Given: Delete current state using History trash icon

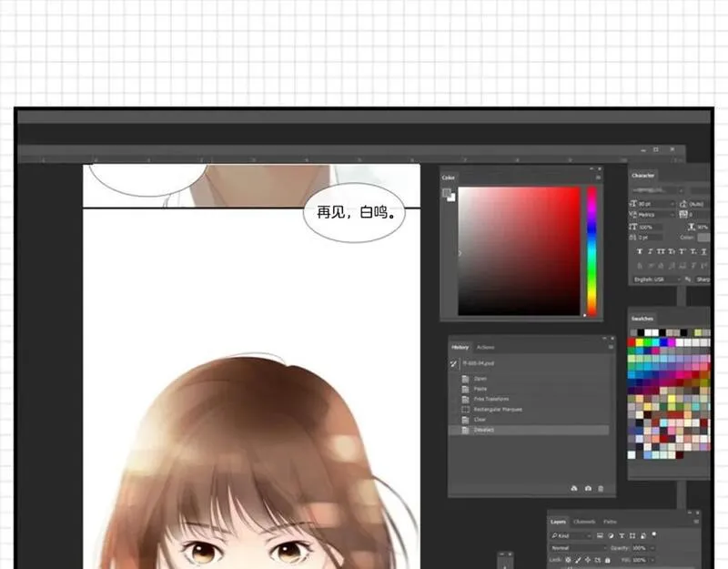Looking at the screenshot, I should pyautogui.click(x=601, y=489).
